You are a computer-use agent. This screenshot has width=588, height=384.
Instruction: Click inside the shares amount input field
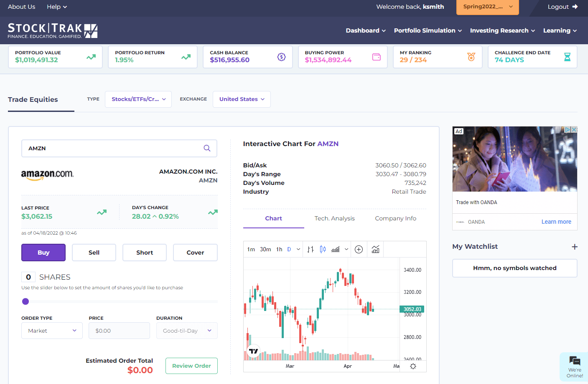pos(28,277)
